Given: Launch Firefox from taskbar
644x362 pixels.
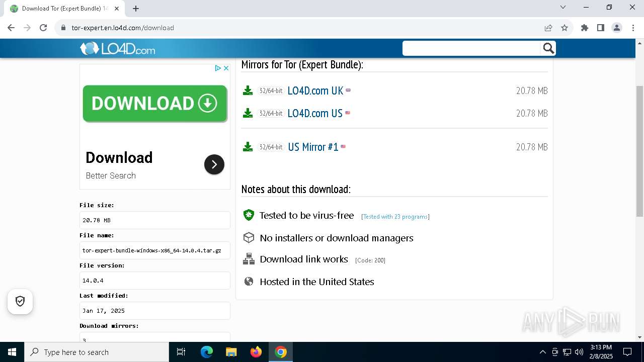Looking at the screenshot, I should 256,352.
